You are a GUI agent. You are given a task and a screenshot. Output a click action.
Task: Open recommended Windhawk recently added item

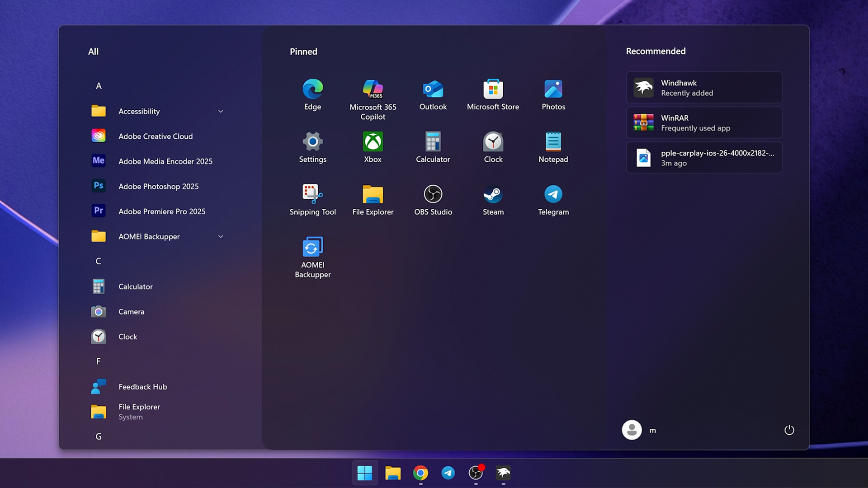704,88
